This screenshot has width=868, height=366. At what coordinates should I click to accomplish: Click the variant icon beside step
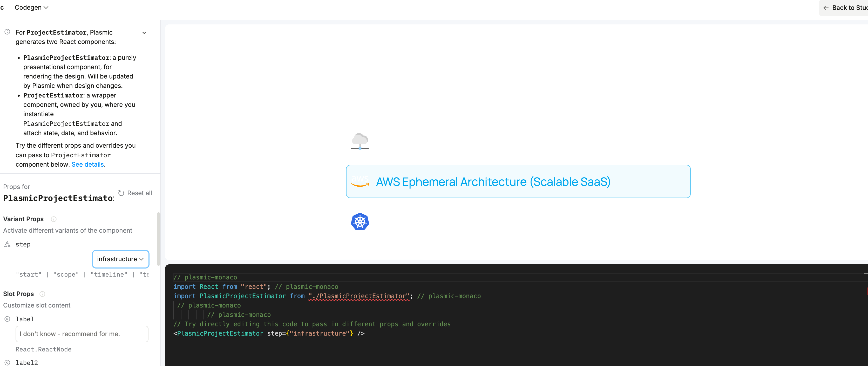tap(7, 244)
